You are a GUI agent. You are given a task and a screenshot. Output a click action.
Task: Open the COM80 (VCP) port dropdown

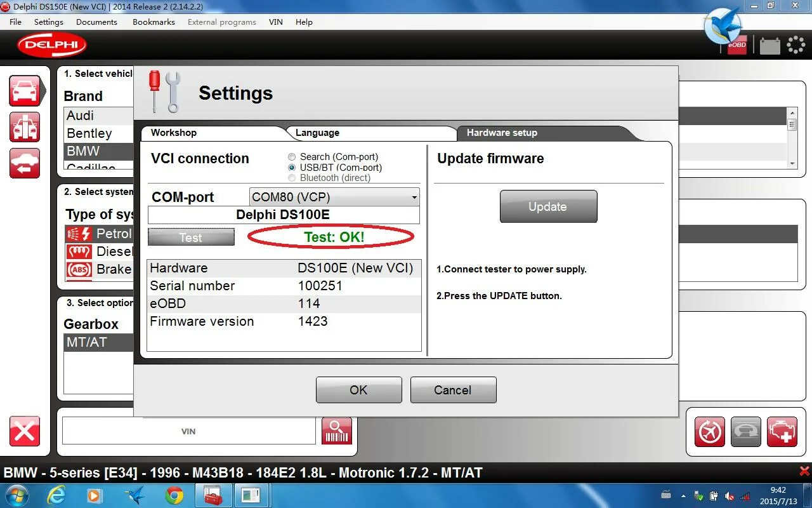[x=334, y=197]
